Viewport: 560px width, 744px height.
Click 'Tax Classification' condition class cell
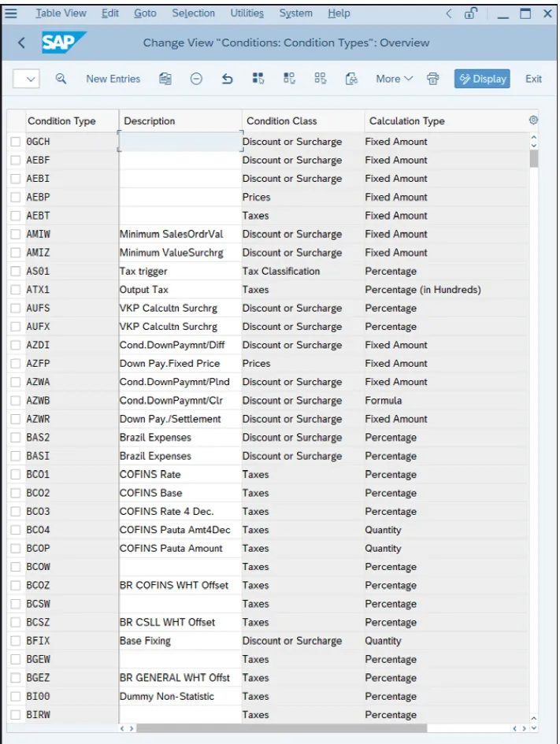[302, 271]
